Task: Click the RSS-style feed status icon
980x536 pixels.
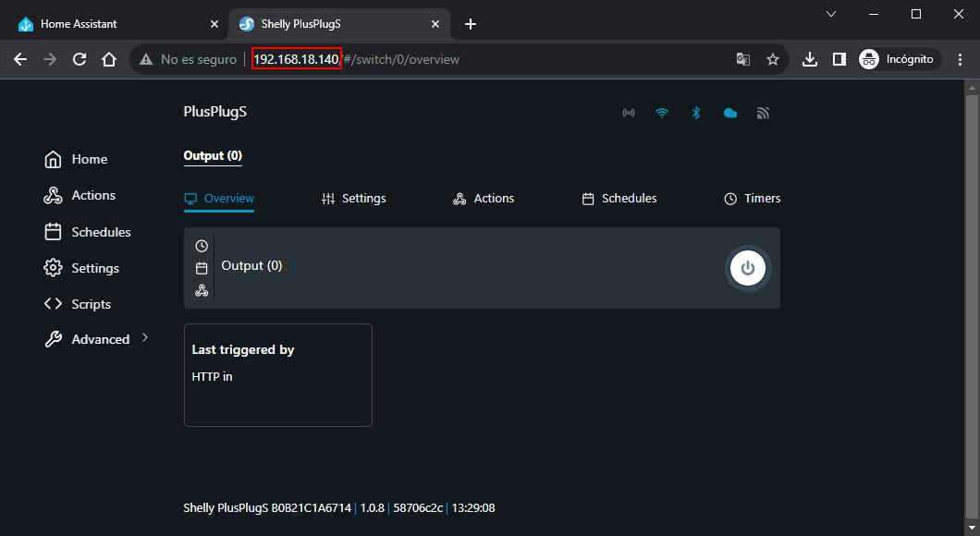Action: point(763,113)
